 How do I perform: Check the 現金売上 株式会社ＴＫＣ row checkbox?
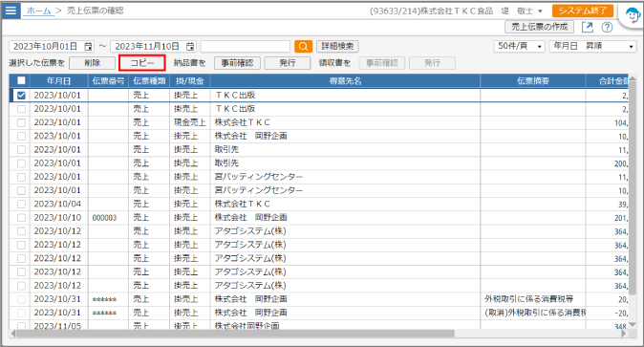pos(21,122)
